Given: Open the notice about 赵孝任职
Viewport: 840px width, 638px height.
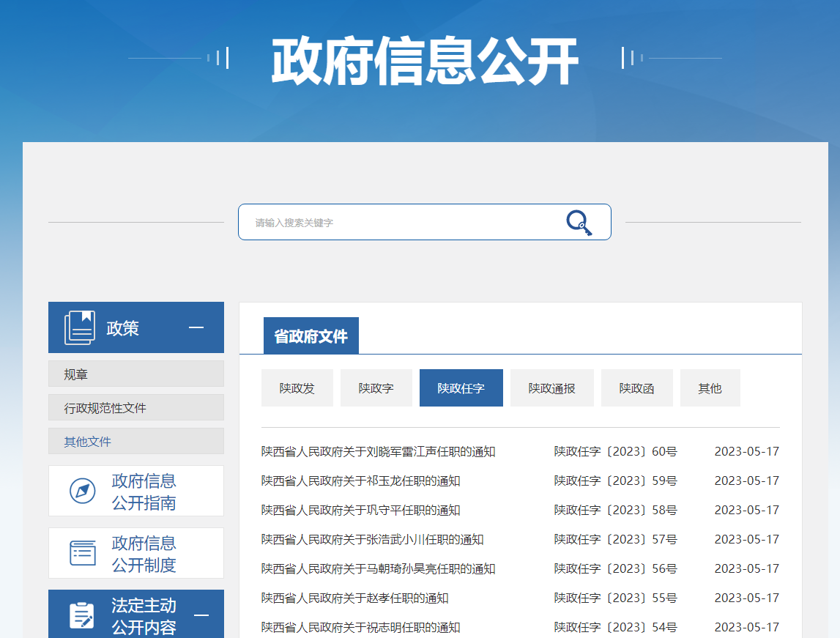Looking at the screenshot, I should (354, 598).
